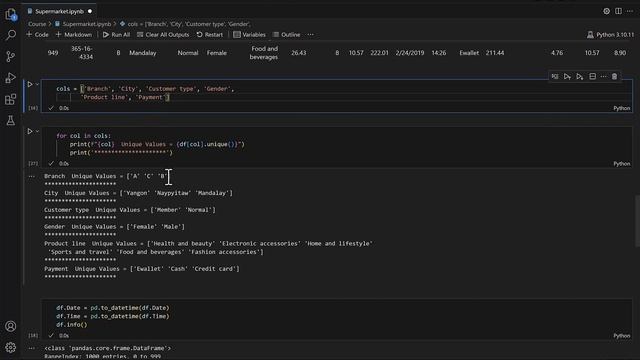Execute cell and below from cell toolbar
This screenshot has height=360, width=640.
coord(580,76)
